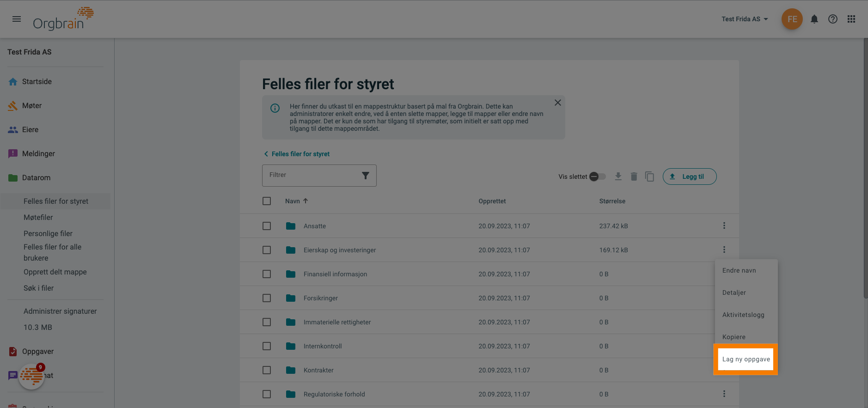Click the copy icon in toolbar
The width and height of the screenshot is (868, 408).
[x=649, y=177]
